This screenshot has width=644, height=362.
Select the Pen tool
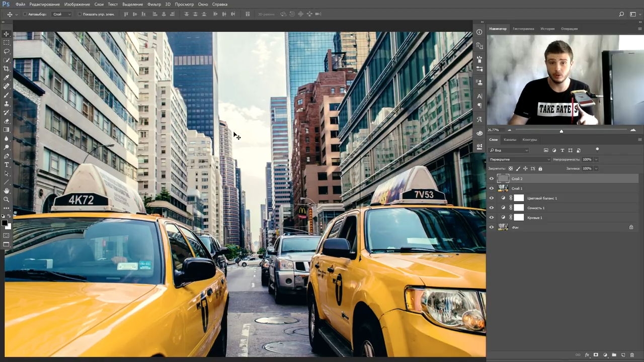7,156
